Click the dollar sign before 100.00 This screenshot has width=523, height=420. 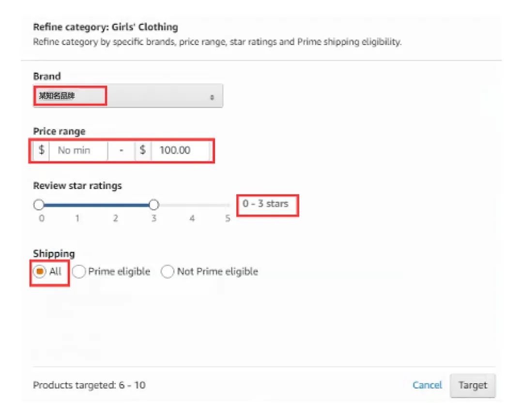coord(143,150)
